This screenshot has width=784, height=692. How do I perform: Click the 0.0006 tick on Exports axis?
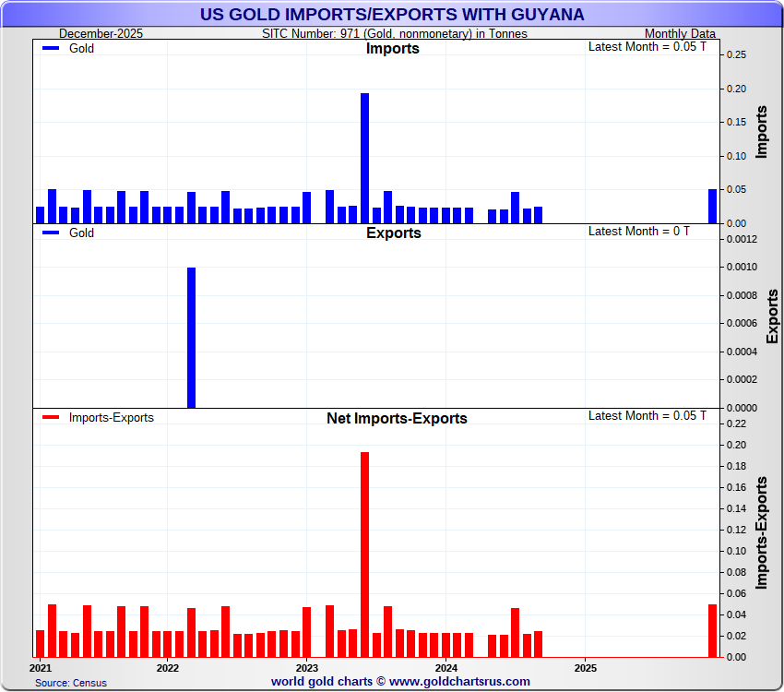[x=742, y=323]
